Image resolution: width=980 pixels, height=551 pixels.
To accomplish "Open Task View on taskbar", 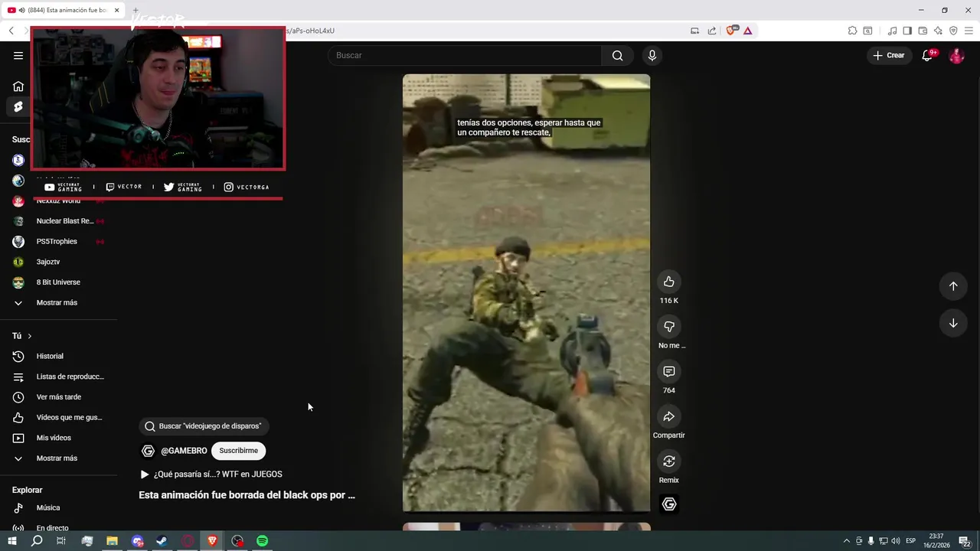I will 61,541.
